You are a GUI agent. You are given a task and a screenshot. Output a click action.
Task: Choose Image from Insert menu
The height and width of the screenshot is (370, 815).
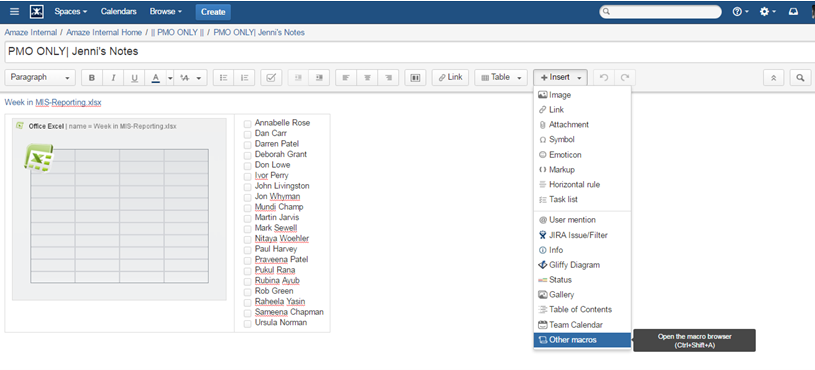[x=582, y=95]
